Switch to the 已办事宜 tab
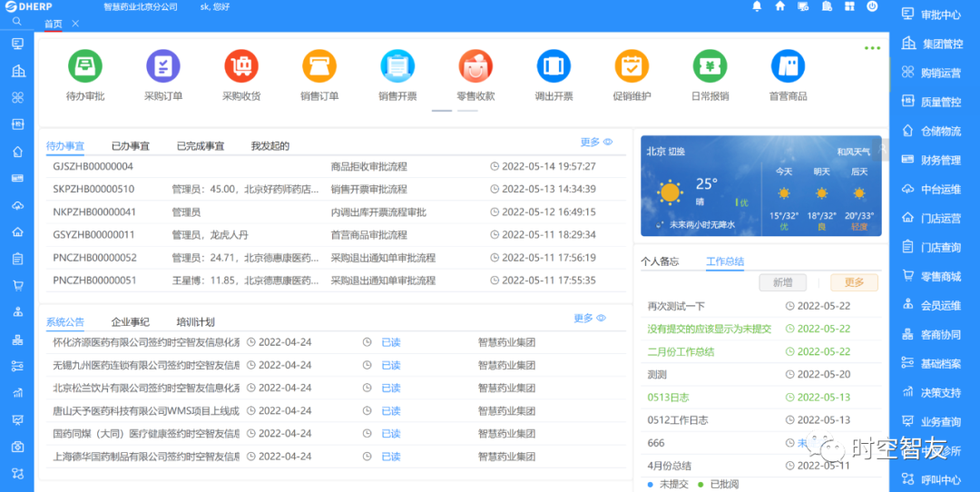980x492 pixels. click(x=131, y=146)
